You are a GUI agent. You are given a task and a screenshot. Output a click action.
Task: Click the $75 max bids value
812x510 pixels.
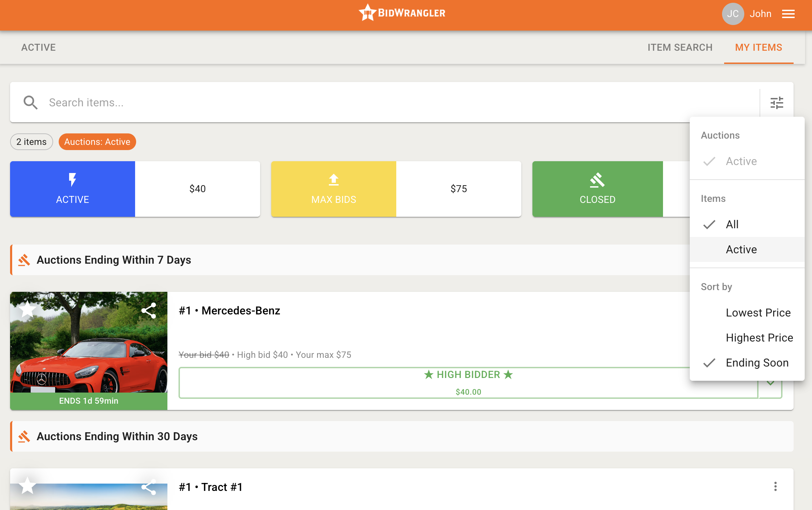pyautogui.click(x=459, y=189)
